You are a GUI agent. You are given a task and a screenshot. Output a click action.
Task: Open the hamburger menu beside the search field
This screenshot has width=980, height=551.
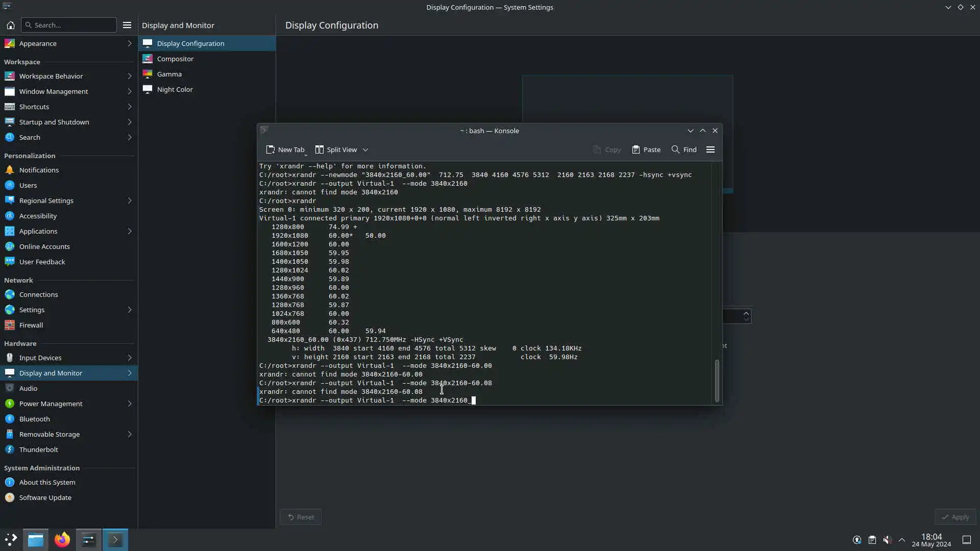[127, 25]
